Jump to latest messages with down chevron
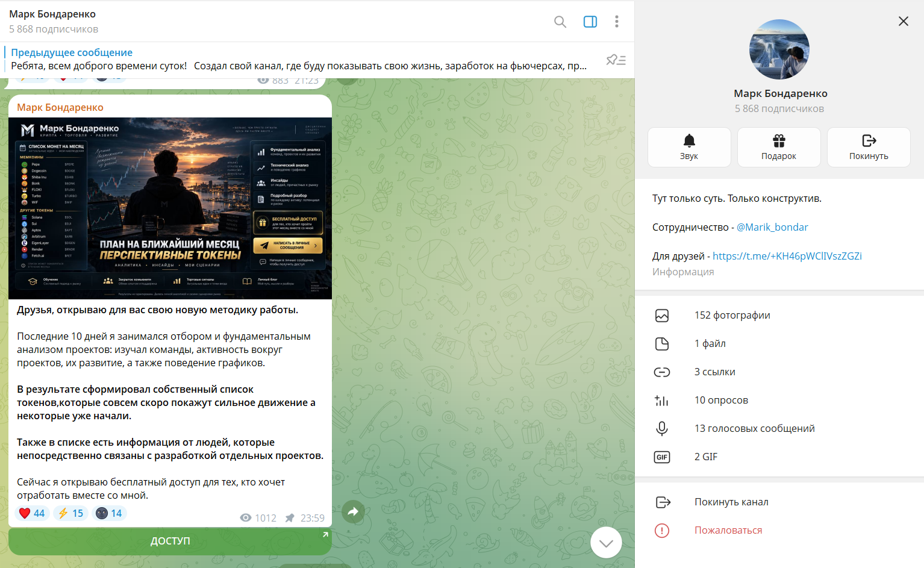This screenshot has height=568, width=924. tap(606, 543)
